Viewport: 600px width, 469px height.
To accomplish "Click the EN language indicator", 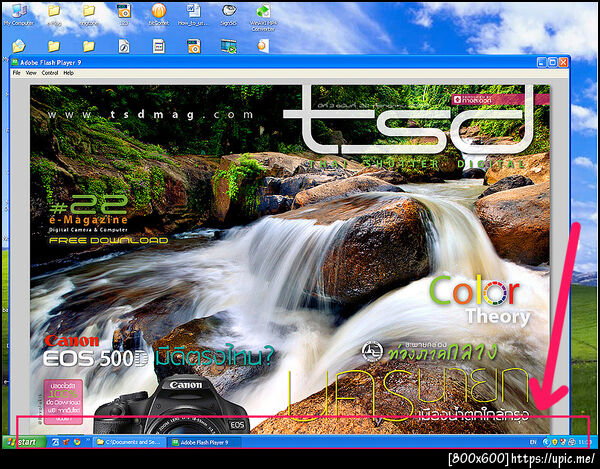I will point(533,442).
